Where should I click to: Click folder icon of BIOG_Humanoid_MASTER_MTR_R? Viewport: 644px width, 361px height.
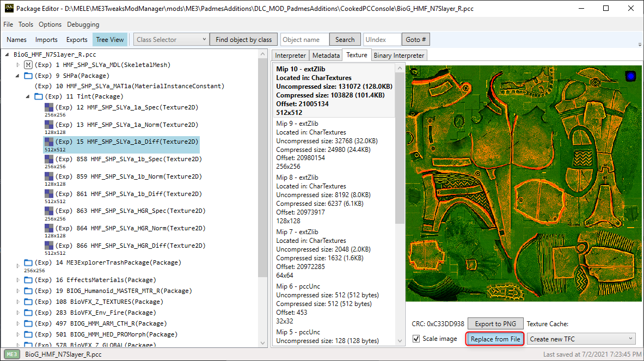[28, 291]
